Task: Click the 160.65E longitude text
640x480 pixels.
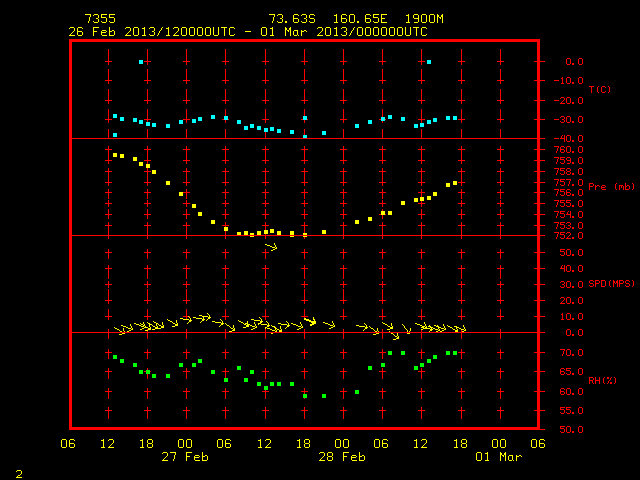Action: (360, 19)
